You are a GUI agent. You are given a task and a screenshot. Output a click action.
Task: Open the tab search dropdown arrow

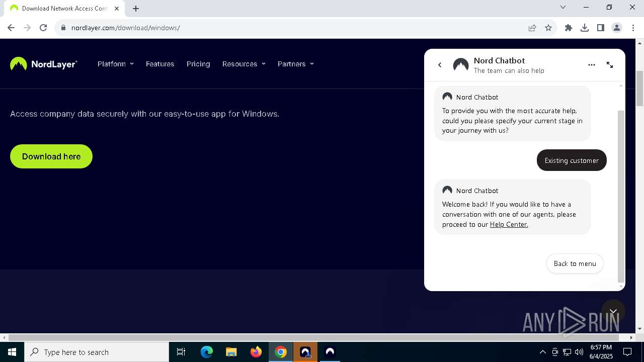(563, 7)
